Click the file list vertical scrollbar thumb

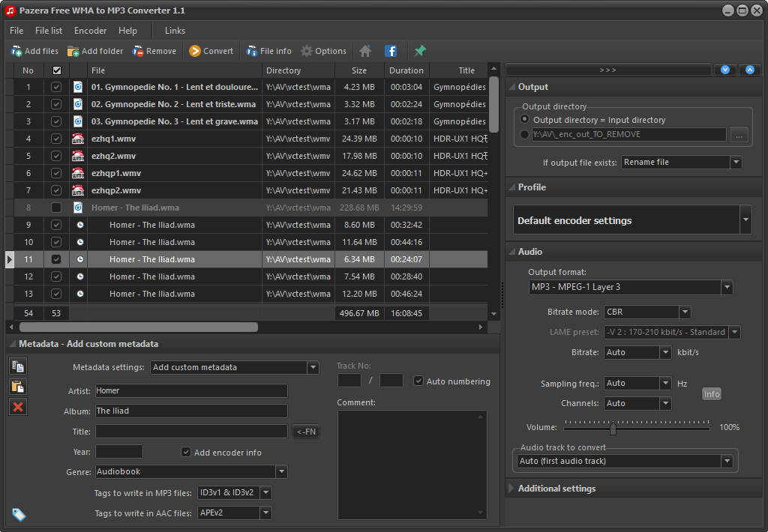pyautogui.click(x=493, y=103)
